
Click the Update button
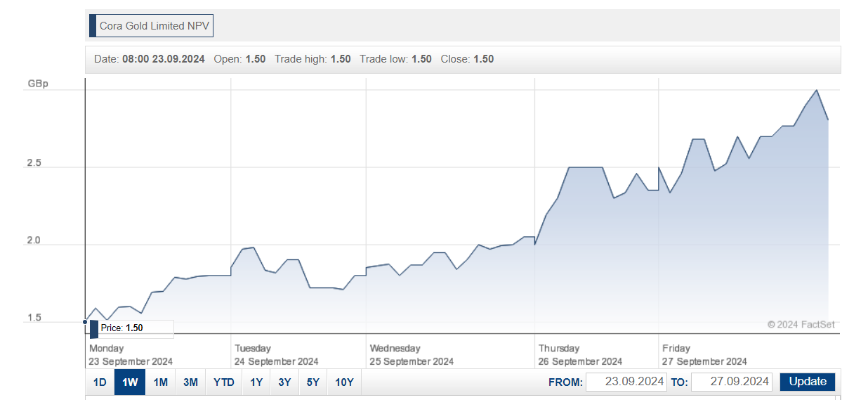click(808, 382)
